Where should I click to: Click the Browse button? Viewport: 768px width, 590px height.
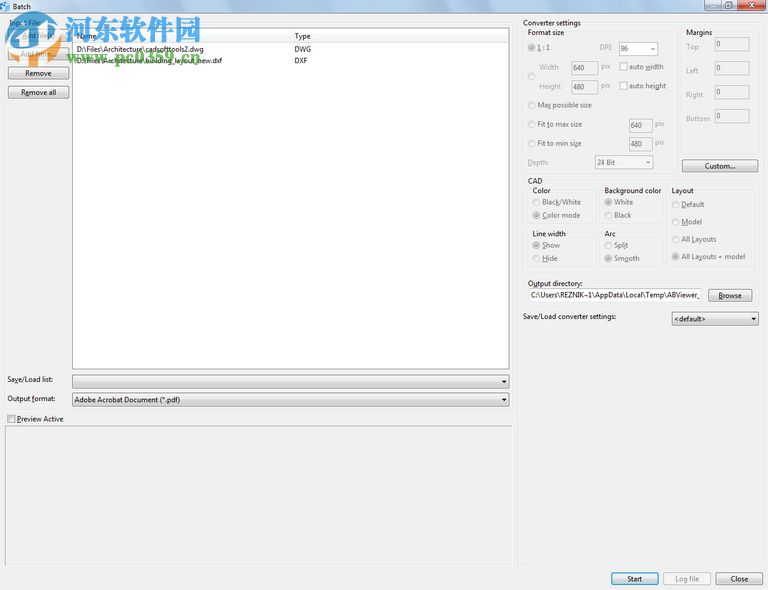[730, 296]
